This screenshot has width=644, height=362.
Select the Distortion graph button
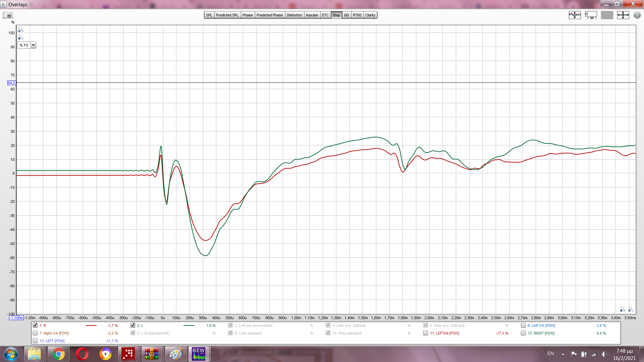click(x=294, y=15)
